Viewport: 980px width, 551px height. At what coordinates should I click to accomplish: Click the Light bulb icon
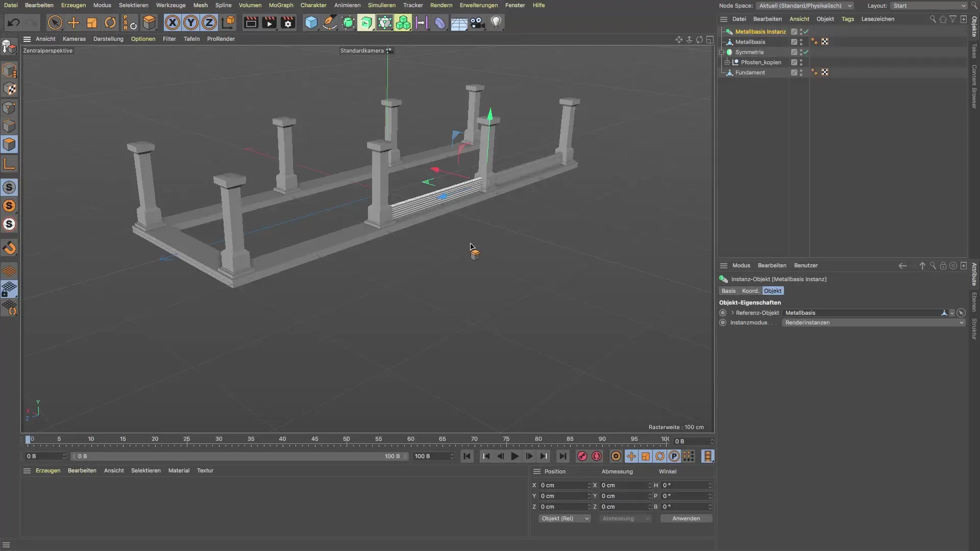point(496,22)
